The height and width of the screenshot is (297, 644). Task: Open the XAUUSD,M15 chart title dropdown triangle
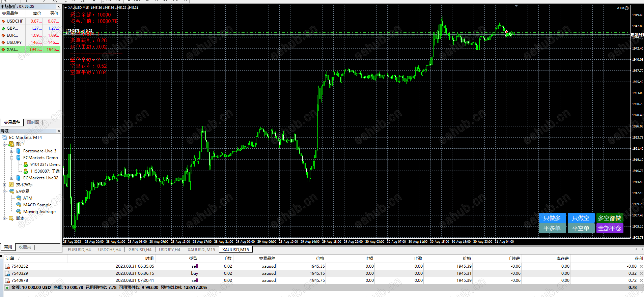point(66,7)
